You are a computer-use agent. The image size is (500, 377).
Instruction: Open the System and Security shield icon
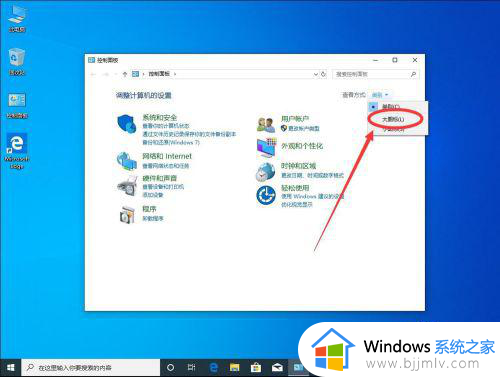point(127,123)
